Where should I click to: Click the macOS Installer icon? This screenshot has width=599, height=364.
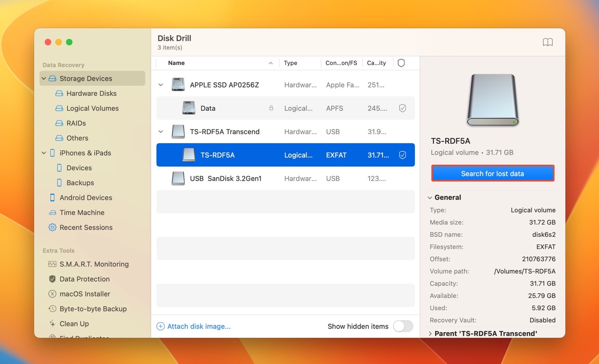(x=52, y=294)
